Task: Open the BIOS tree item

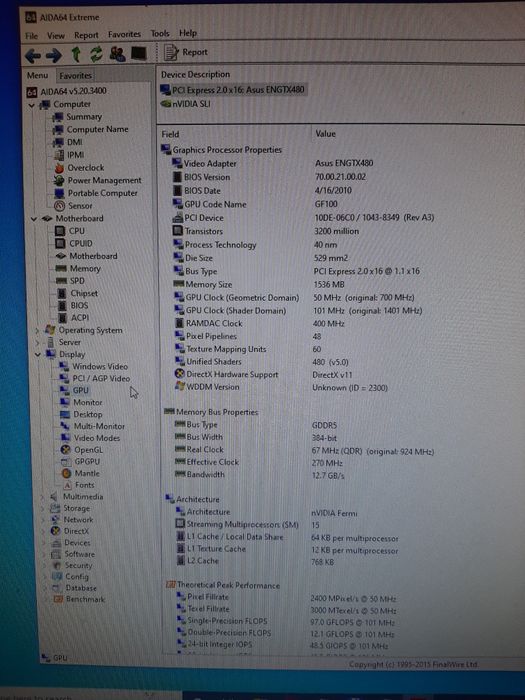Action: point(74,306)
